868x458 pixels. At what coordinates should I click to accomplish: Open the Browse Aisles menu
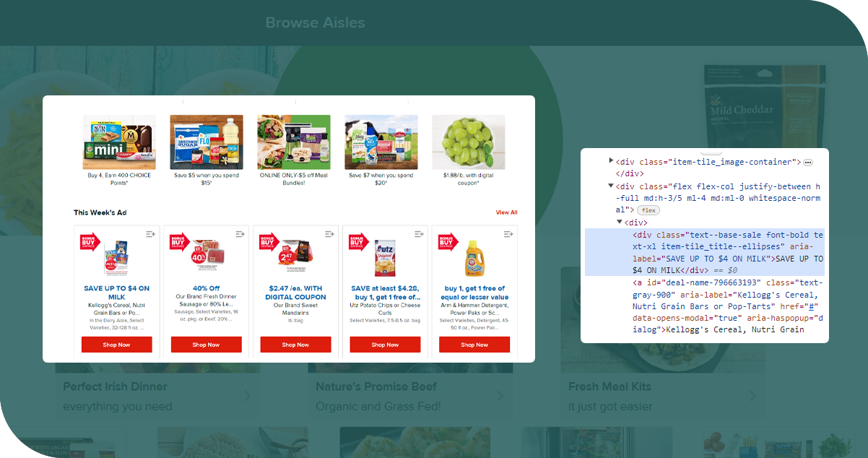[x=315, y=22]
